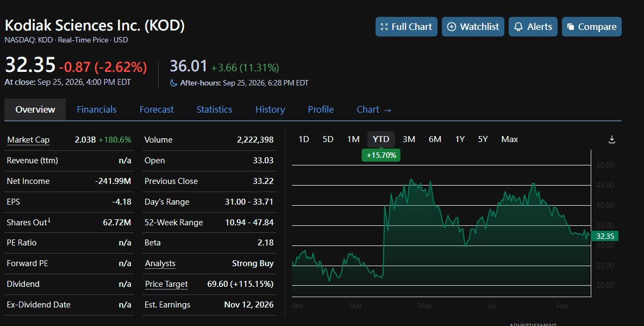Select the 1M chart range
This screenshot has height=326, width=644.
coord(353,139)
